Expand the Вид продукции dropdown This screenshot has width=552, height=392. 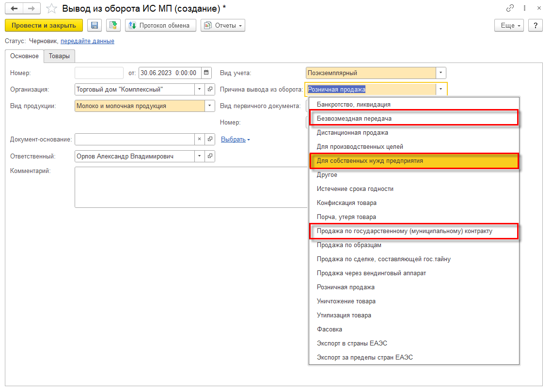(210, 106)
